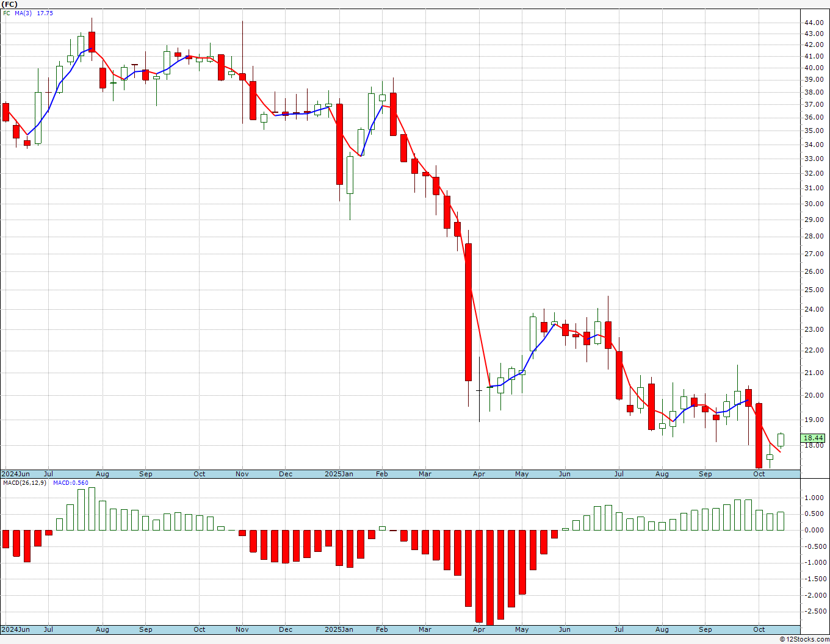
Task: Click Dec on the price chart time axis
Action: click(286, 474)
